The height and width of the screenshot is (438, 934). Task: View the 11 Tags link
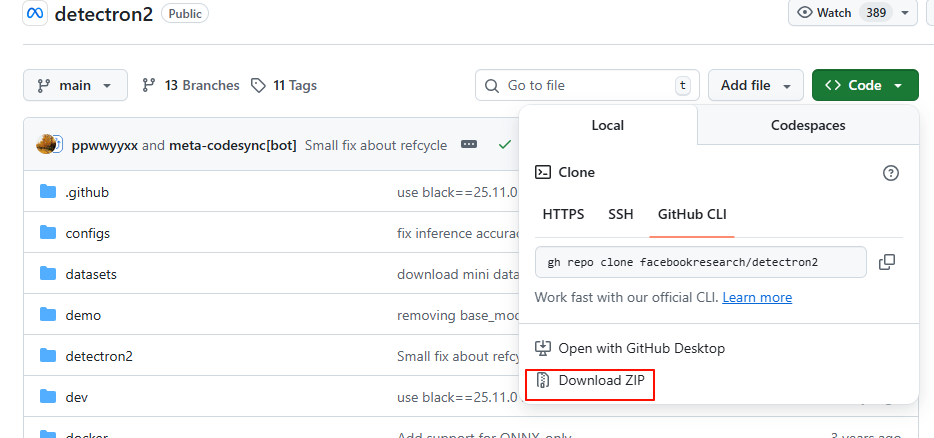pyautogui.click(x=284, y=85)
